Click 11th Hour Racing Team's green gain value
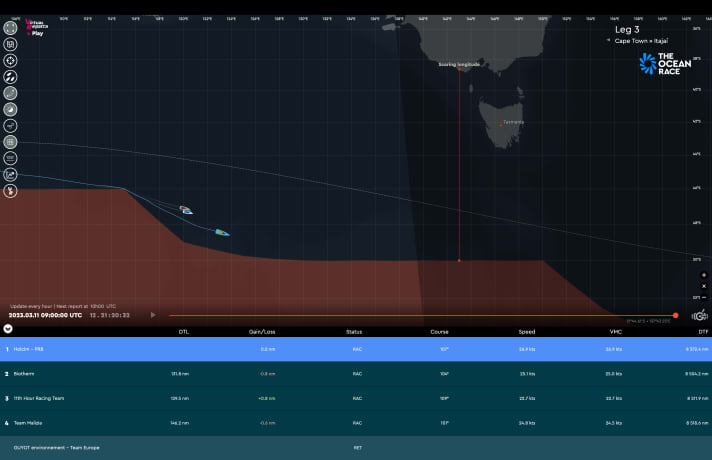Viewport: 712px width, 460px height. 267,398
